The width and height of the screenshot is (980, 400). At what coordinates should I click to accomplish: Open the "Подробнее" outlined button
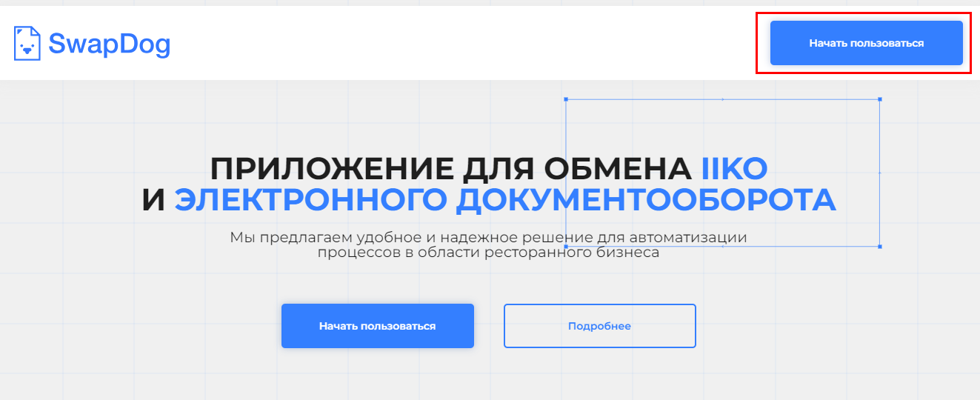click(599, 326)
